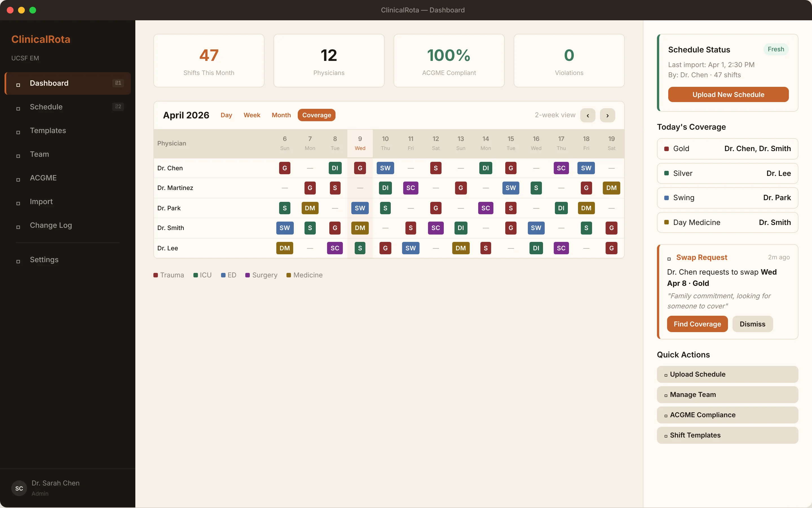
Task: Click Upload New Schedule button
Action: [728, 94]
